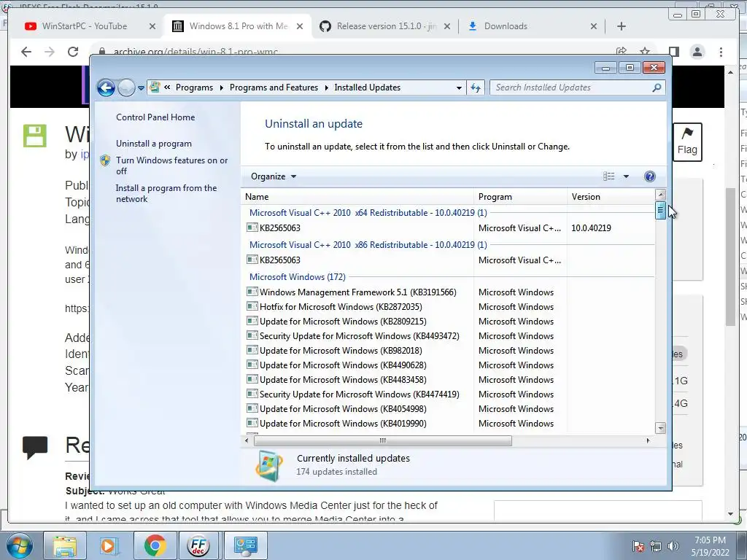Select Update for Microsoft Windows (KB2809215)

click(343, 322)
